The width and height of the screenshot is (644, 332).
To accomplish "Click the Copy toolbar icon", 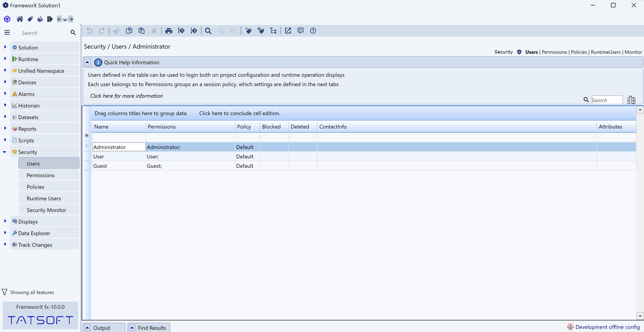I will [129, 31].
